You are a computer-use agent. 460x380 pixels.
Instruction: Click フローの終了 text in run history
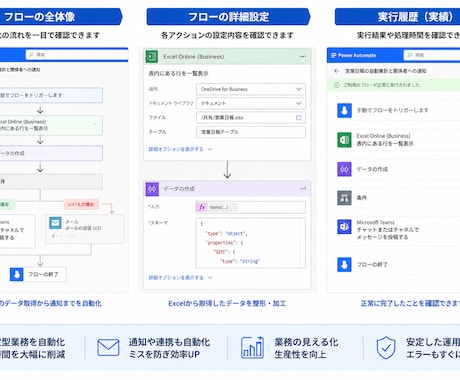[372, 265]
